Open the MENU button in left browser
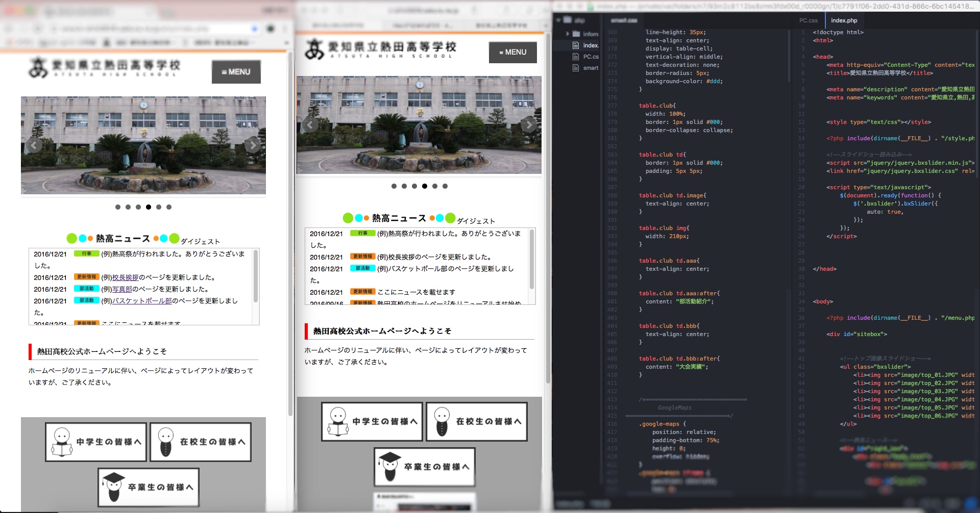The image size is (980, 513). tap(236, 72)
